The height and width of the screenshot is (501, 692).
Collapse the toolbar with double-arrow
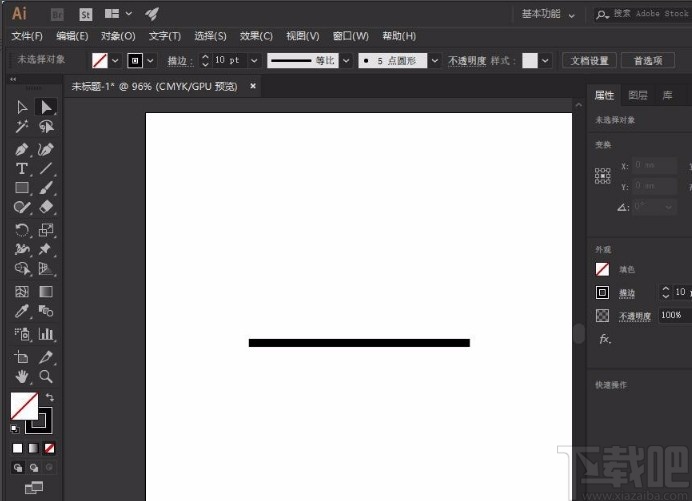point(13,79)
